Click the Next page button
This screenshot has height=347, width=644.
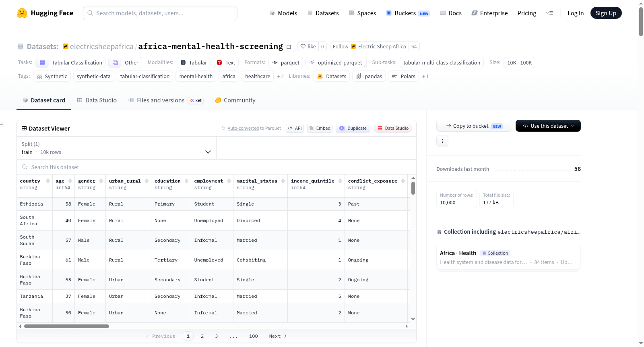[278, 336]
